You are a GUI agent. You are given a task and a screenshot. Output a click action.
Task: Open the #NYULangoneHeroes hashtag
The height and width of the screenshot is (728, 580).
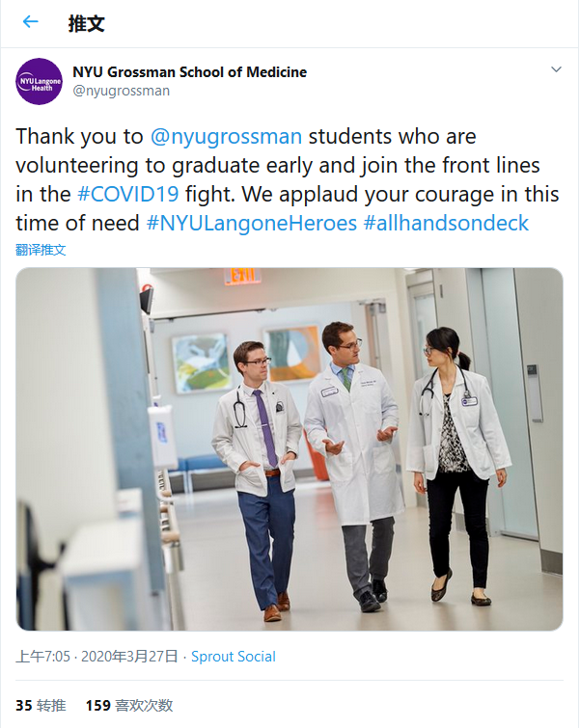tap(251, 223)
